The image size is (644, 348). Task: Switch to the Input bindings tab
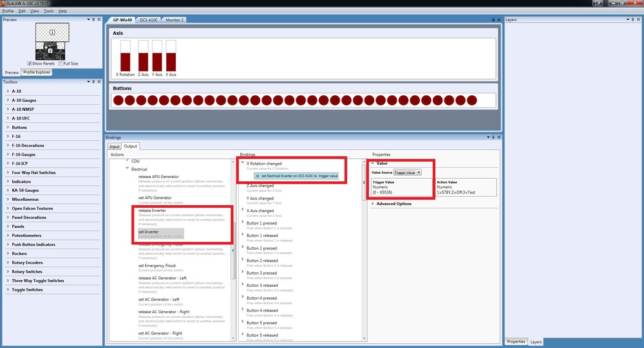point(114,147)
